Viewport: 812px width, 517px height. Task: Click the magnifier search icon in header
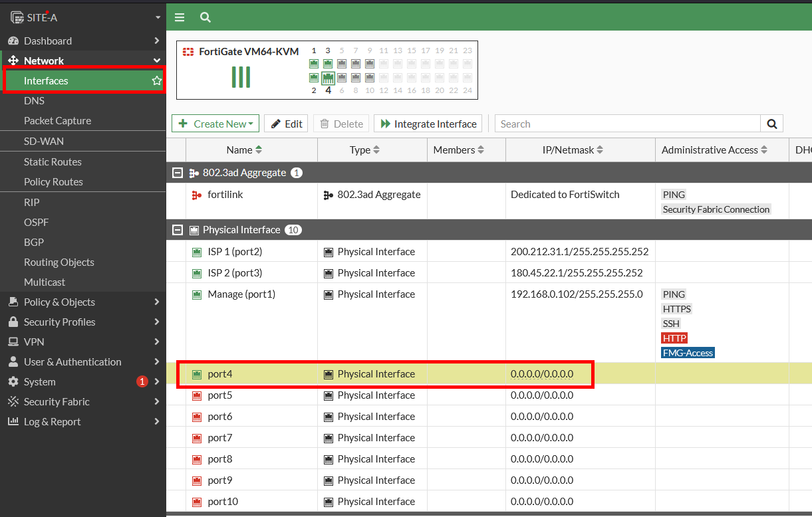(x=205, y=18)
